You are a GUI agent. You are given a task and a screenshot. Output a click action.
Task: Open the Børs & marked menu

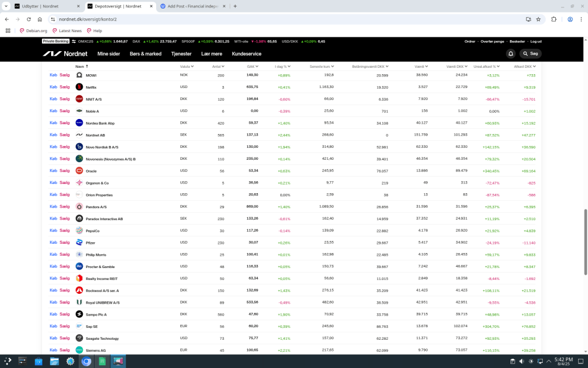(145, 53)
